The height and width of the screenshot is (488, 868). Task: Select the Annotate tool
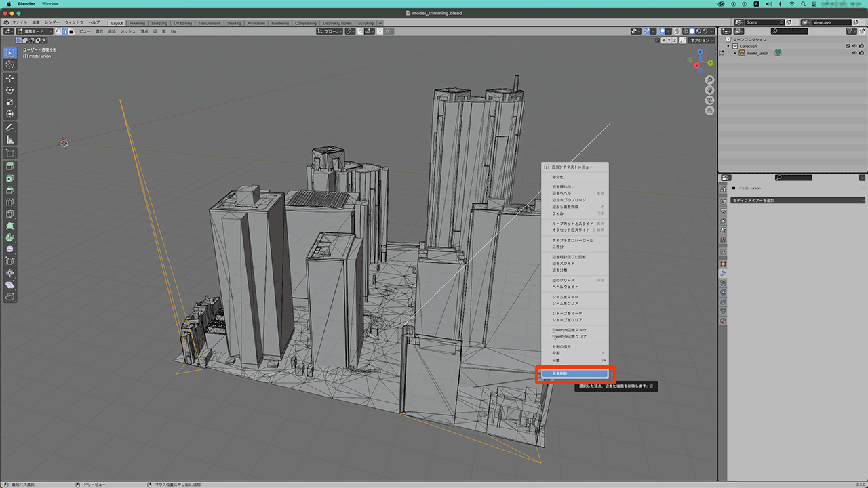pyautogui.click(x=10, y=127)
